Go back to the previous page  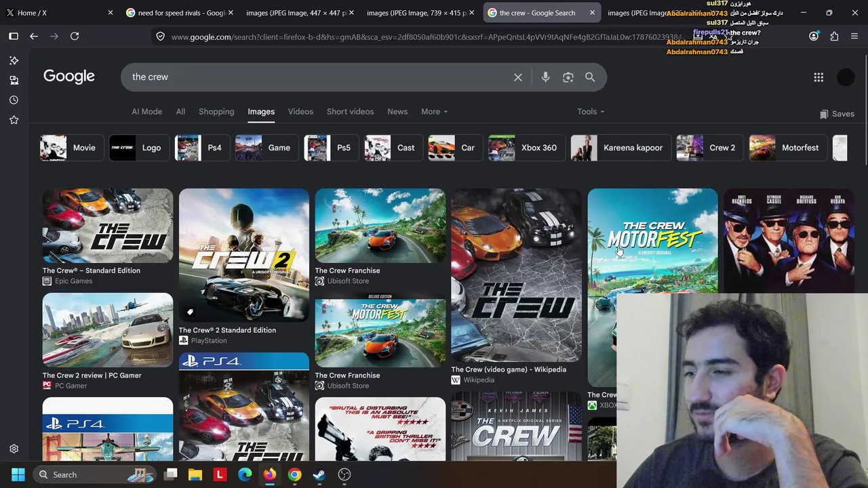click(x=34, y=36)
